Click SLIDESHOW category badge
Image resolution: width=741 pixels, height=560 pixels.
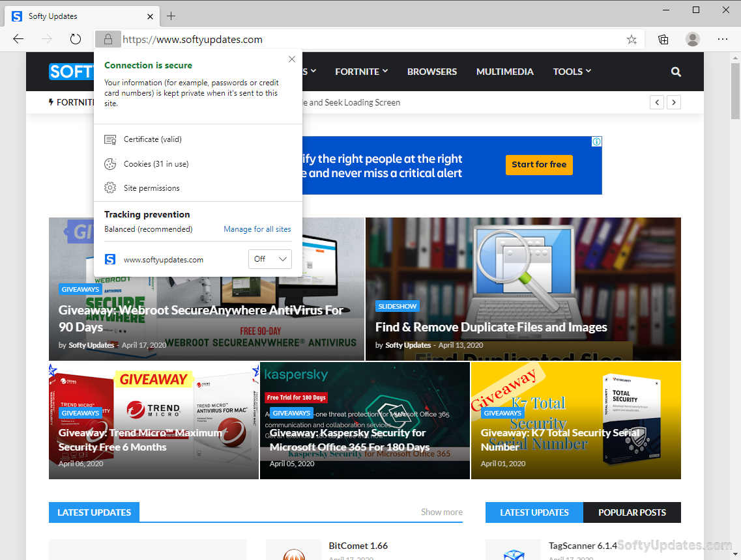click(398, 307)
